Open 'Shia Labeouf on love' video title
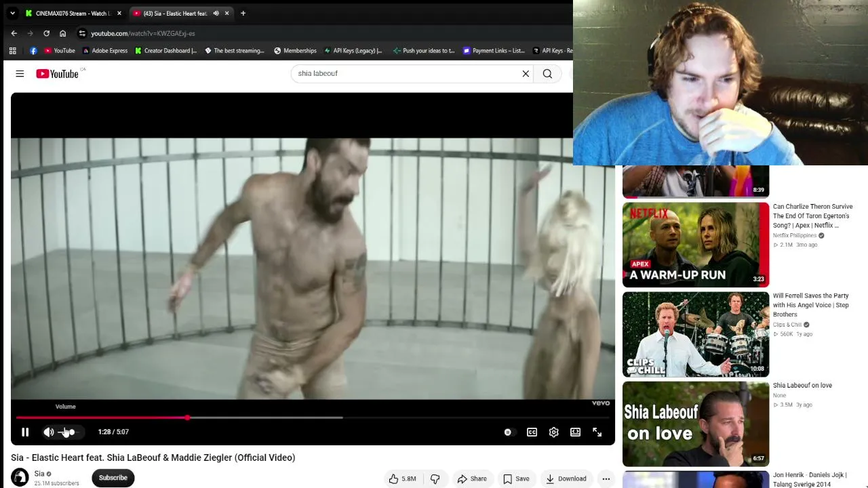This screenshot has height=488, width=868. coord(802,386)
